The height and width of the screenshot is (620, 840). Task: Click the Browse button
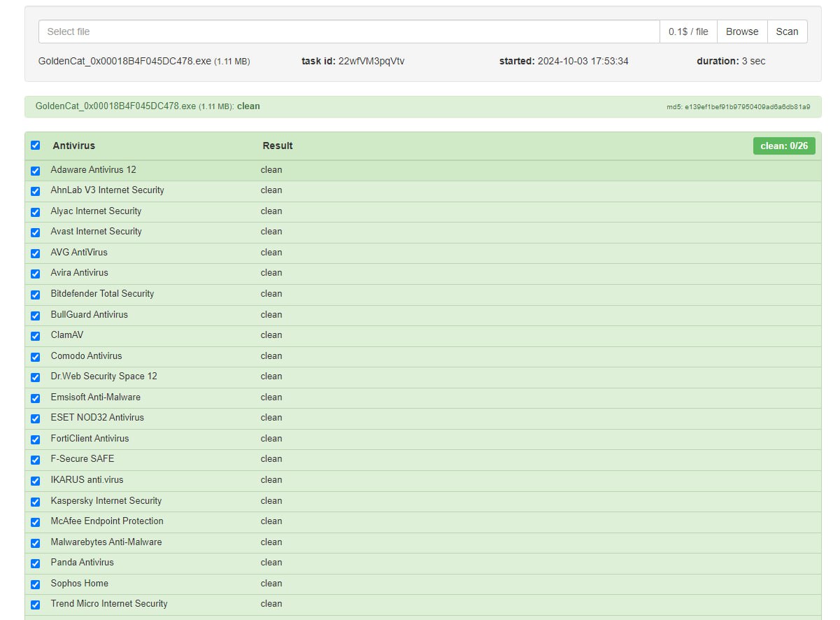[x=742, y=31]
